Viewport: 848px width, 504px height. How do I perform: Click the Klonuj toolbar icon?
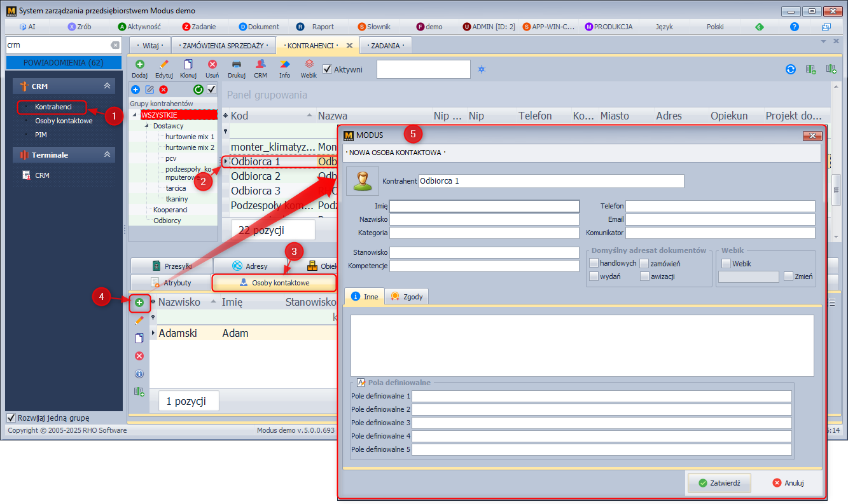[x=188, y=65]
